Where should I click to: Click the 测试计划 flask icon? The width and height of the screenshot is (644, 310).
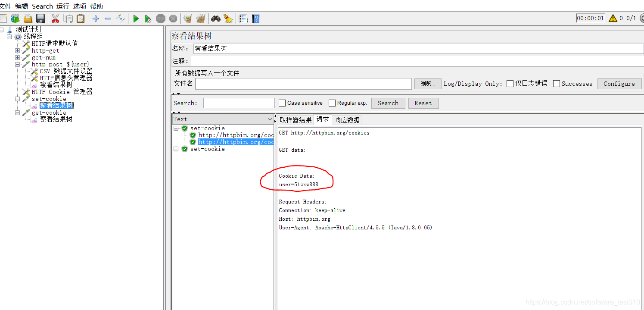pos(10,30)
